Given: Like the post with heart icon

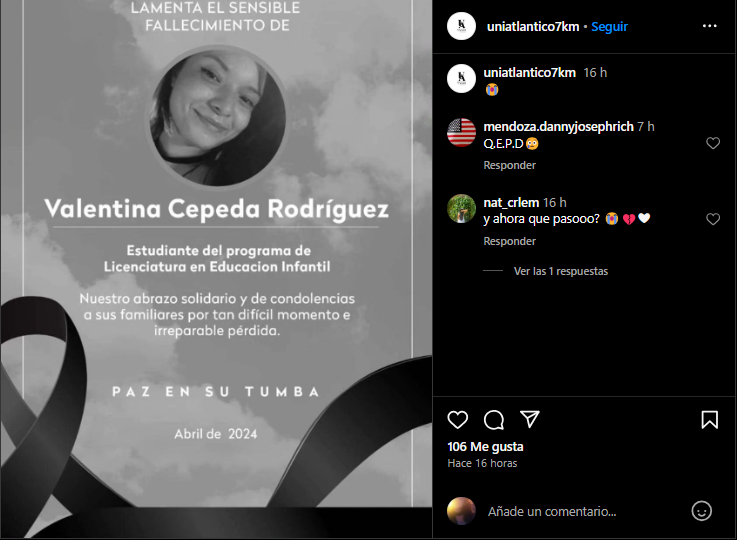Looking at the screenshot, I should point(457,420).
